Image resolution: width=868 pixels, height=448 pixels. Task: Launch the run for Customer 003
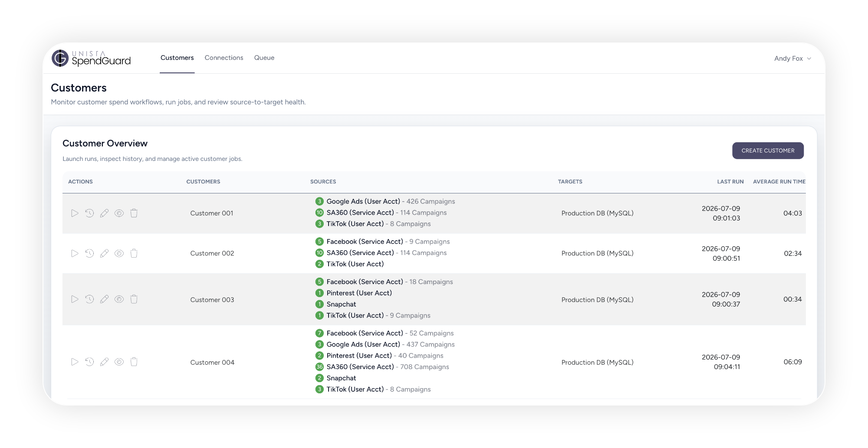[x=75, y=299]
